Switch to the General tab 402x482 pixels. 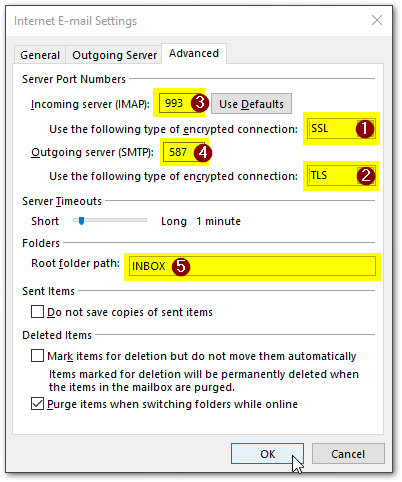pos(40,55)
